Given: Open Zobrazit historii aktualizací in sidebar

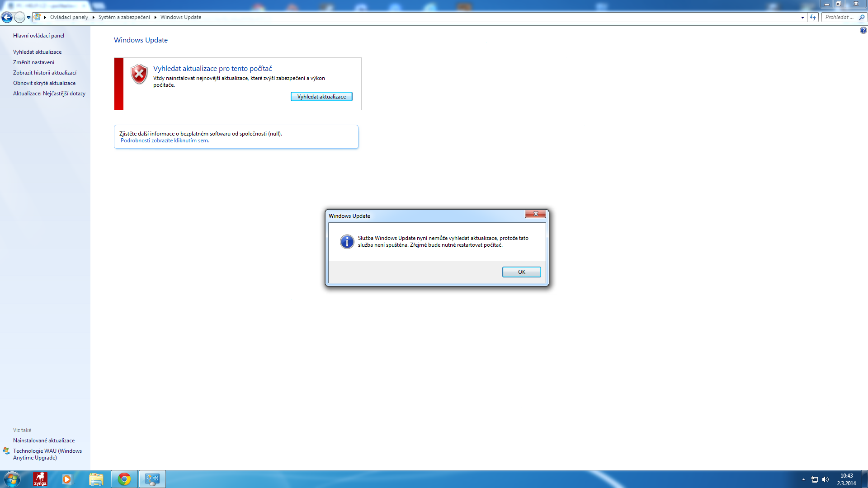Looking at the screenshot, I should click(45, 73).
